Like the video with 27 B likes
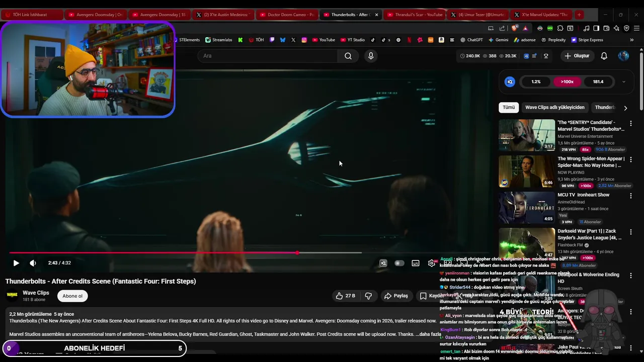The height and width of the screenshot is (362, 644). pos(345,296)
